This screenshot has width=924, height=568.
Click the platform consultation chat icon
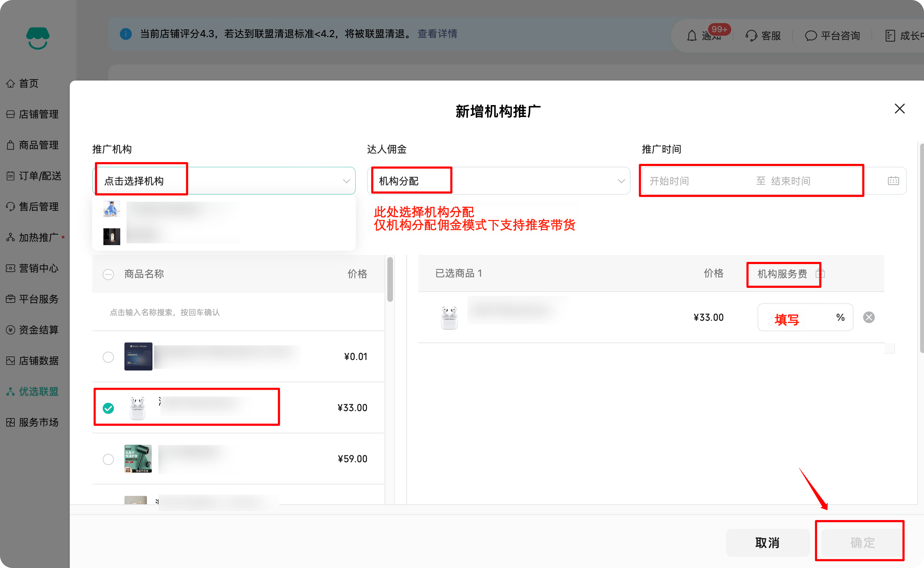[810, 36]
